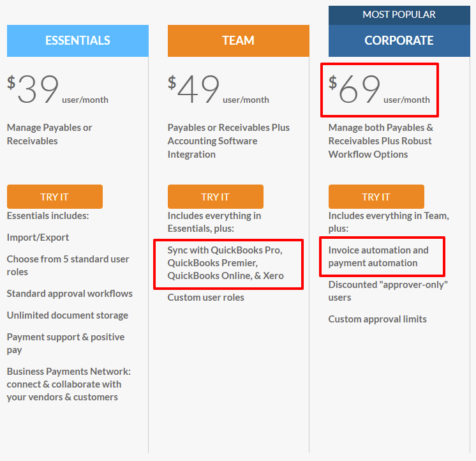
Task: Select the TEAM plan header
Action: pos(238,41)
